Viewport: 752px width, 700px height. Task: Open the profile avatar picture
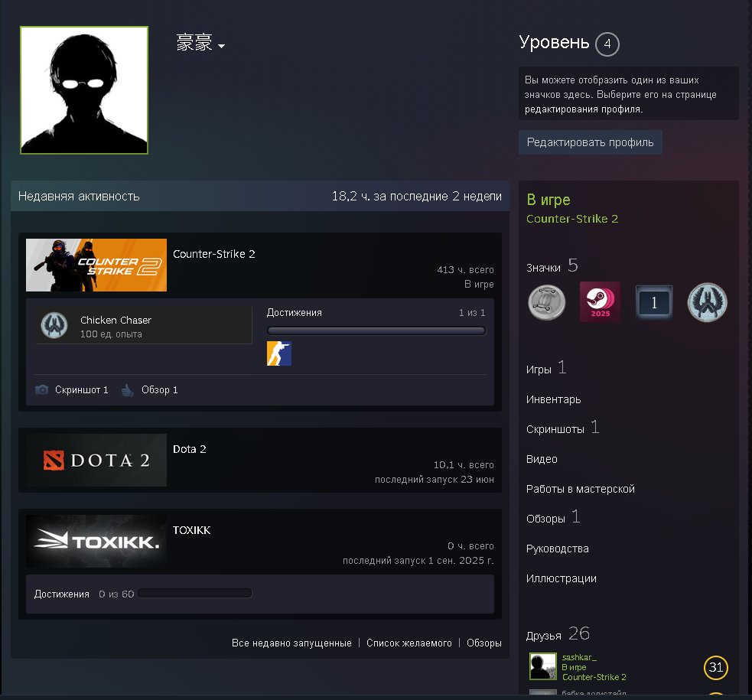click(84, 90)
